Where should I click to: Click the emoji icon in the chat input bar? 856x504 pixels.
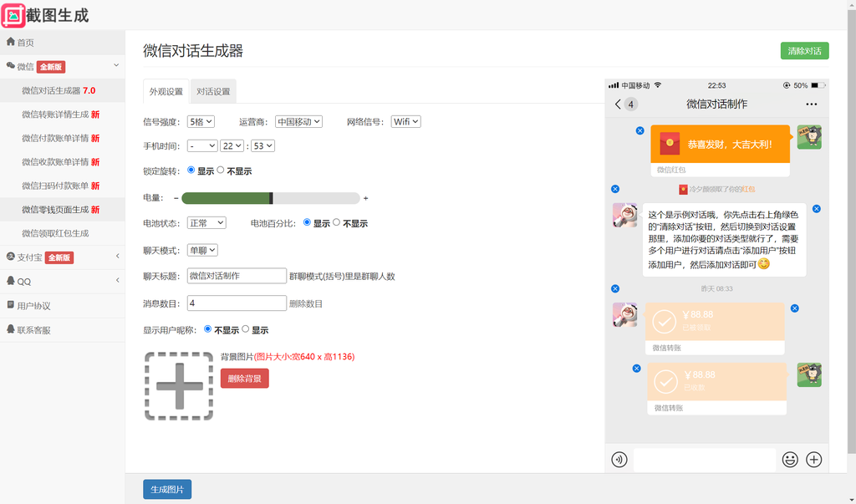click(x=790, y=459)
